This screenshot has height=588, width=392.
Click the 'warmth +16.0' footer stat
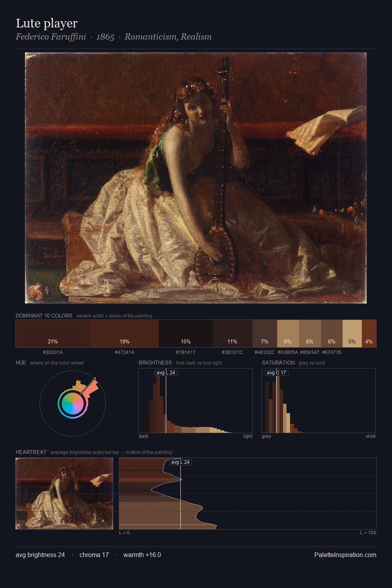coord(142,555)
